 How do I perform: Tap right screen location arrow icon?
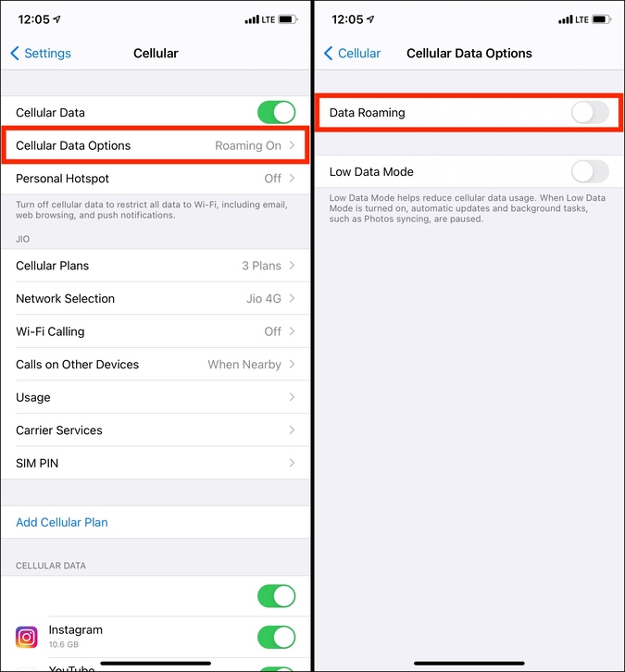[370, 19]
